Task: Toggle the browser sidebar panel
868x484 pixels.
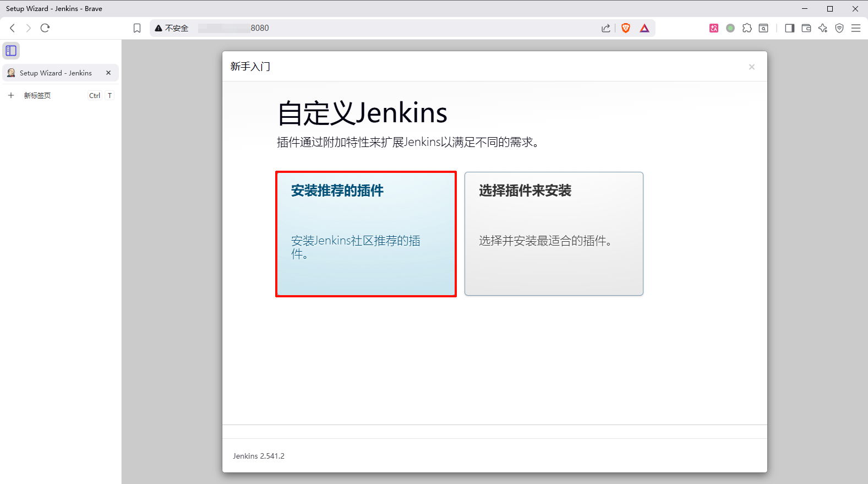Action: [x=790, y=28]
